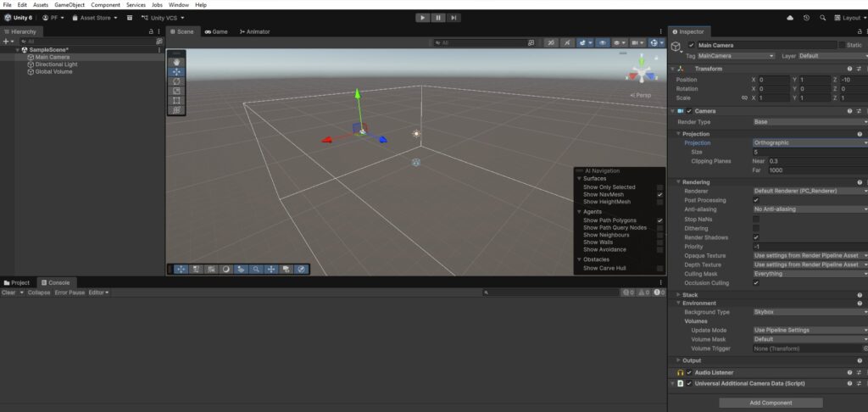The height and width of the screenshot is (412, 868).
Task: Open the Culling Mask dropdown
Action: (x=810, y=274)
